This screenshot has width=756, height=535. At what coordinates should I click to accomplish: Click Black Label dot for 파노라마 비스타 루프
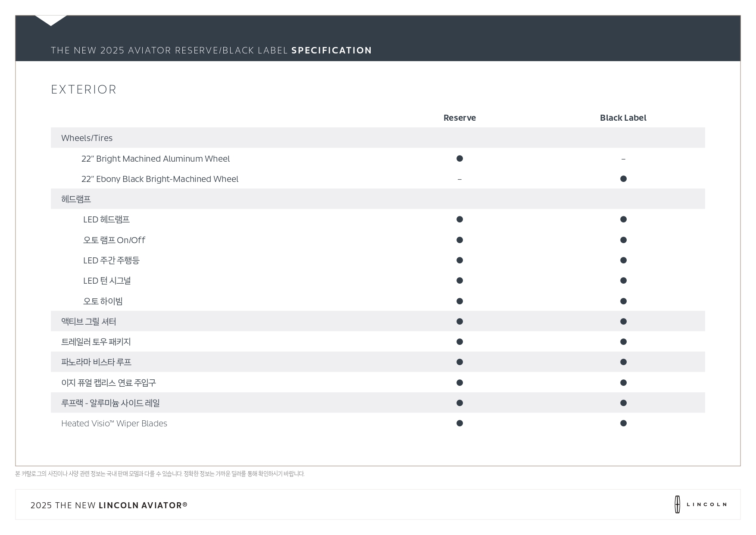[x=623, y=362]
